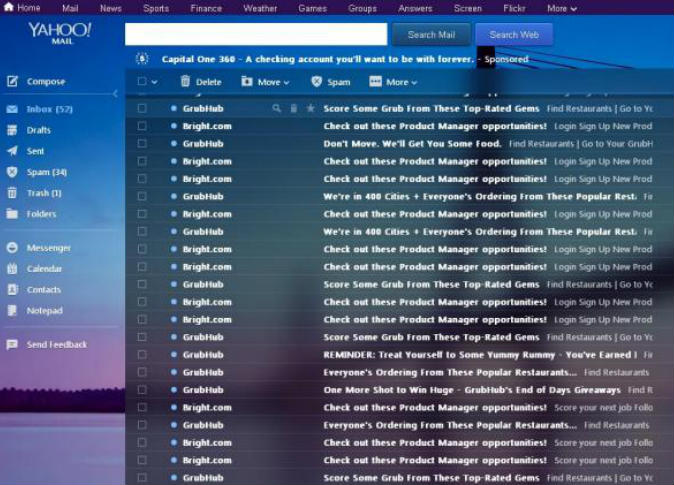Viewport: 674px width, 485px height.
Task: Open the select-all checkbox dropdown arrow
Action: 154,82
